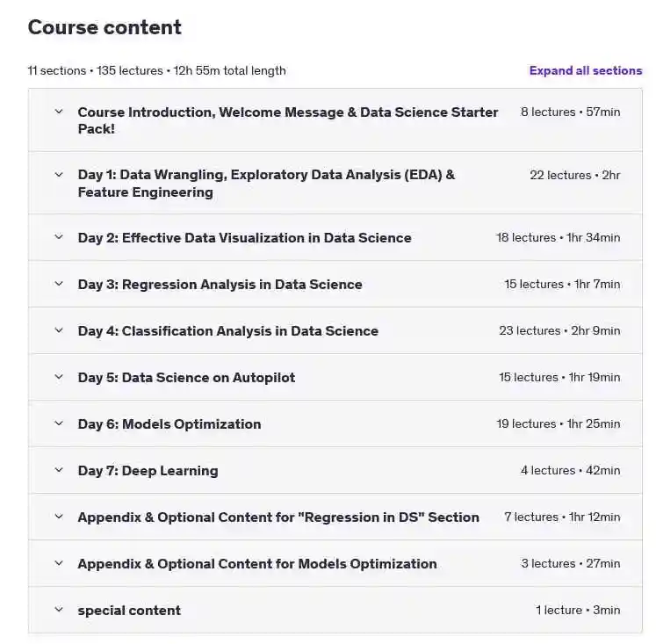Open Day 2: Effective Data Visualization title

(x=244, y=238)
